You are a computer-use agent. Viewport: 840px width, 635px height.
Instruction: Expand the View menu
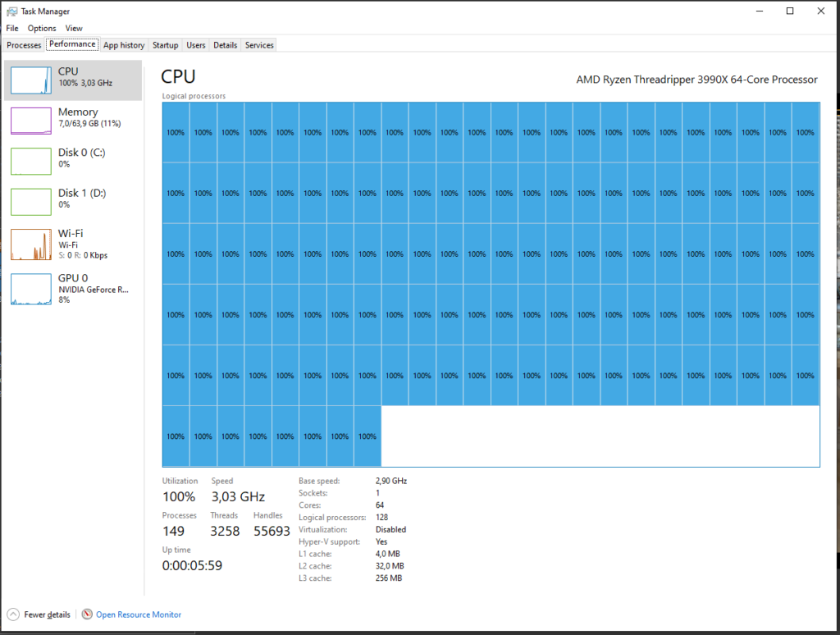[x=74, y=28]
